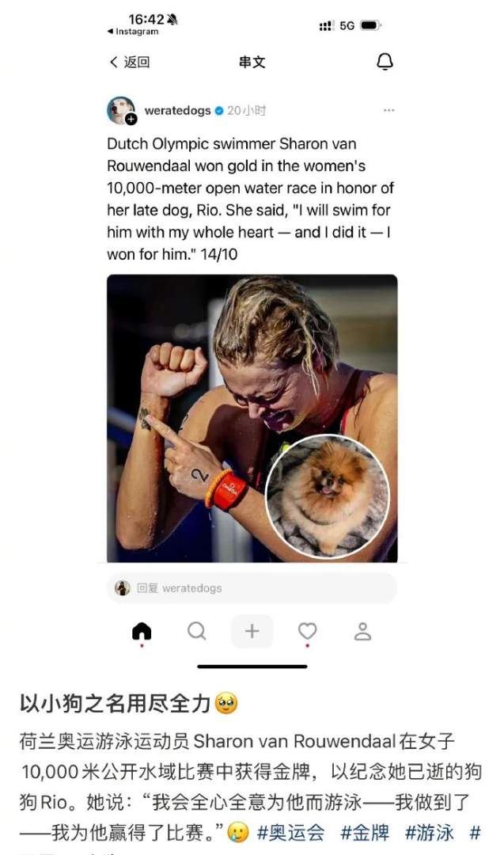Screen dimensions: 504x855
Task: Tap the home indicator bar
Action: 252,667
